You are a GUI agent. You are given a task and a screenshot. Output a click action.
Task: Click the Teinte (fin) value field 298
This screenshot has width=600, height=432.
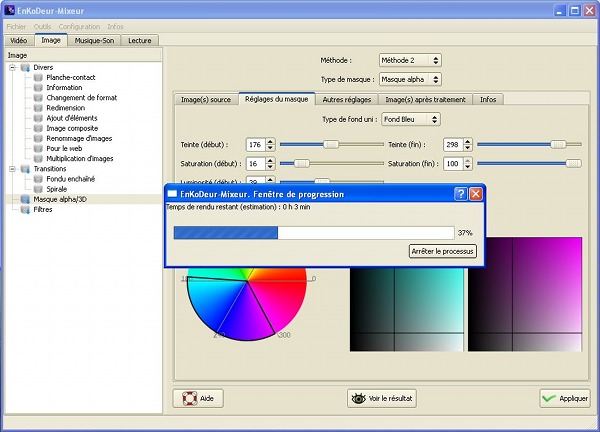(453, 145)
